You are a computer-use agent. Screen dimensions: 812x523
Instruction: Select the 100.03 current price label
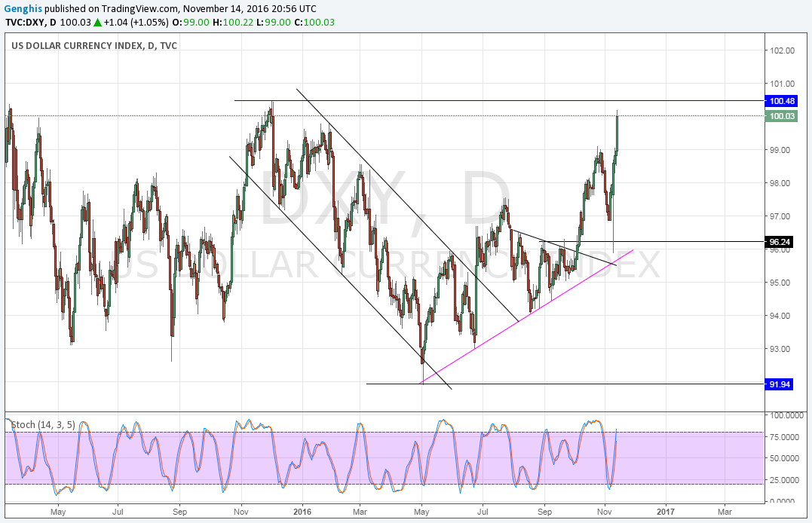coord(781,116)
